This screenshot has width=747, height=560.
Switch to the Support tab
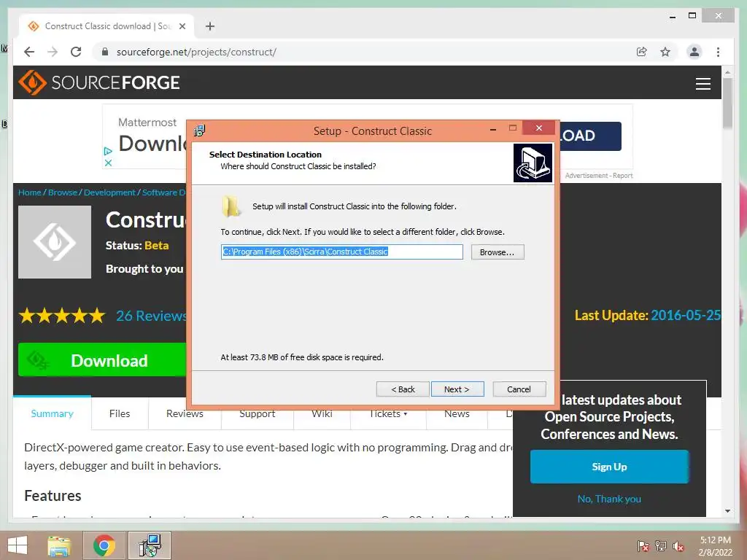coord(258,413)
